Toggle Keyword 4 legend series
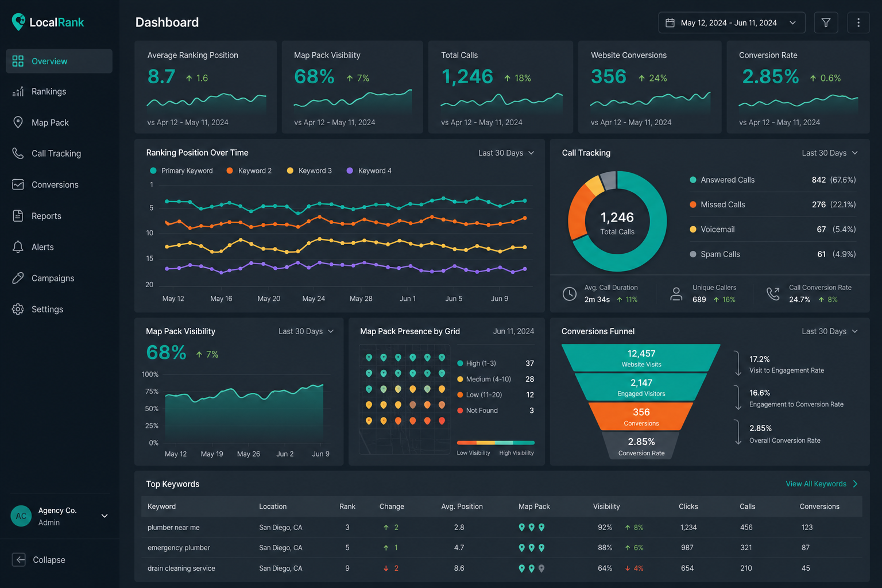The height and width of the screenshot is (588, 882). 369,171
